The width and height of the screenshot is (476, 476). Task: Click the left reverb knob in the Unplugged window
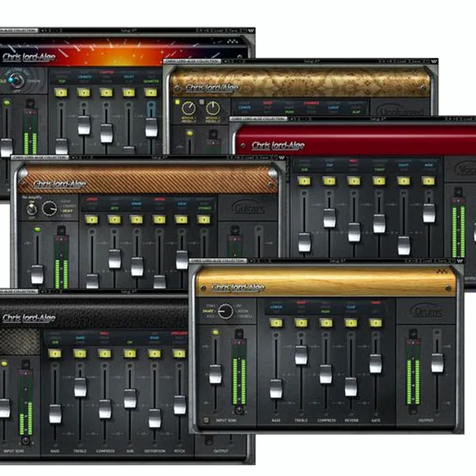point(188,108)
